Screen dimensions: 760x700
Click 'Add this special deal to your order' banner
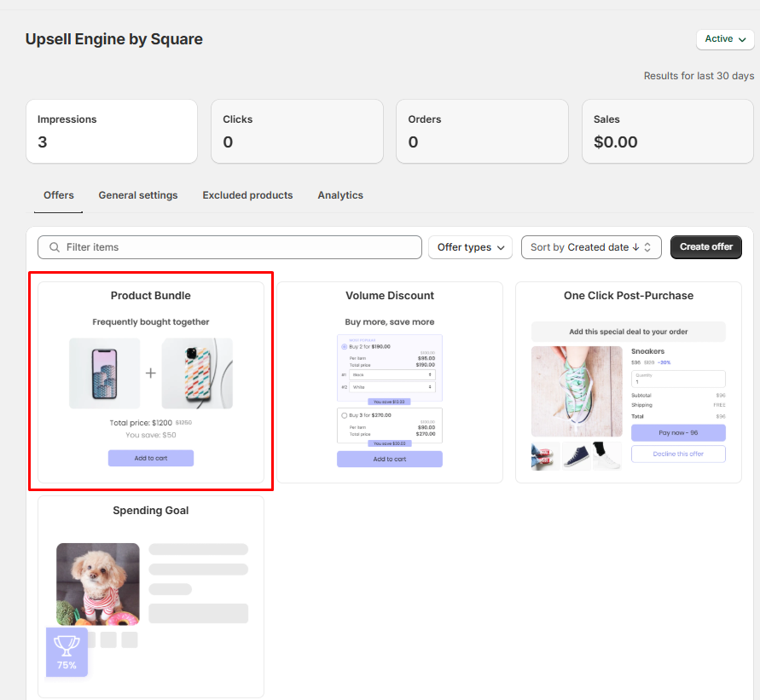point(628,332)
